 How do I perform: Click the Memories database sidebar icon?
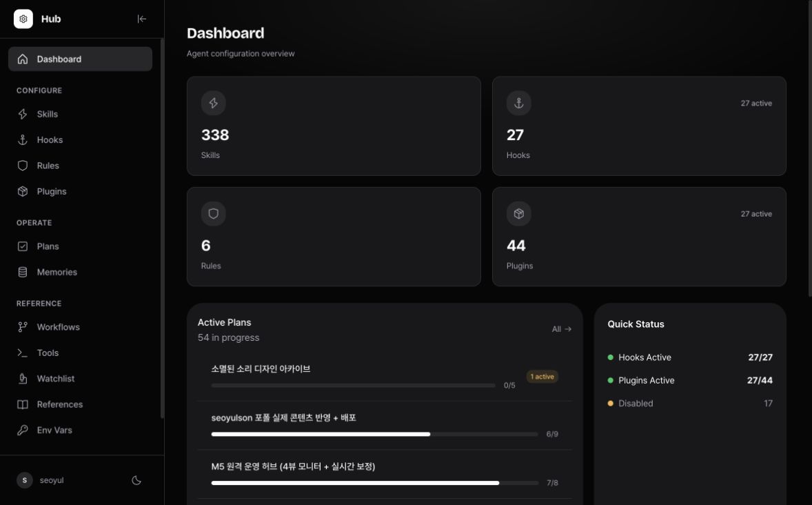(x=22, y=273)
